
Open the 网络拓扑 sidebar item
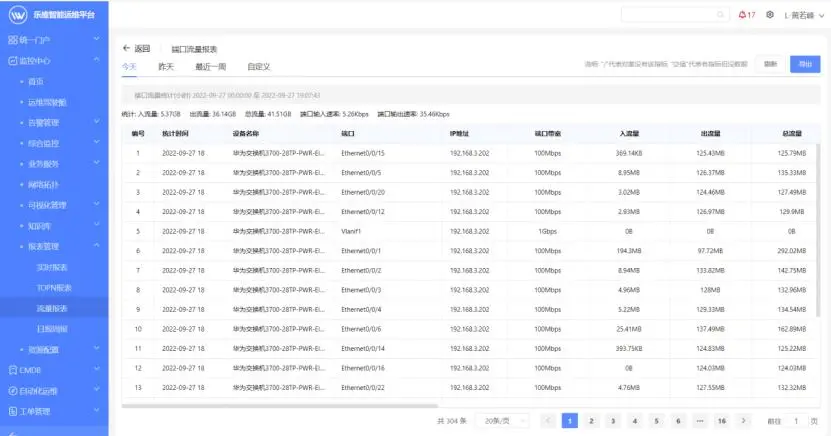click(x=43, y=185)
